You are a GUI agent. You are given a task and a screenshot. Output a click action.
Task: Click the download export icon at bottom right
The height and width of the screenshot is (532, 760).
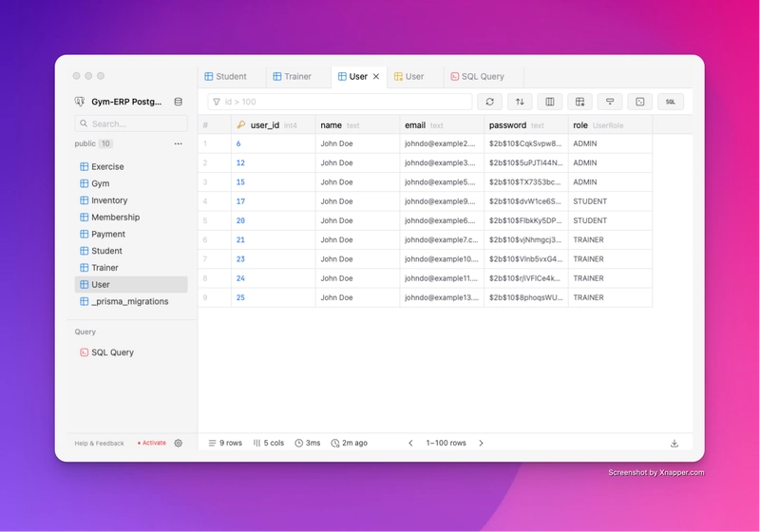[674, 444]
